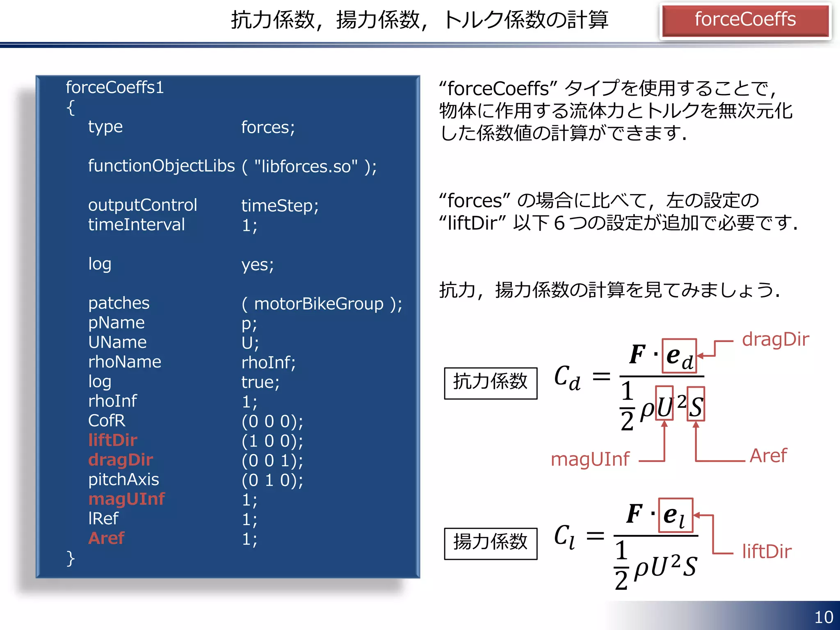The height and width of the screenshot is (630, 840).
Task: Click the 'outputControl' keyword
Action: [143, 205]
